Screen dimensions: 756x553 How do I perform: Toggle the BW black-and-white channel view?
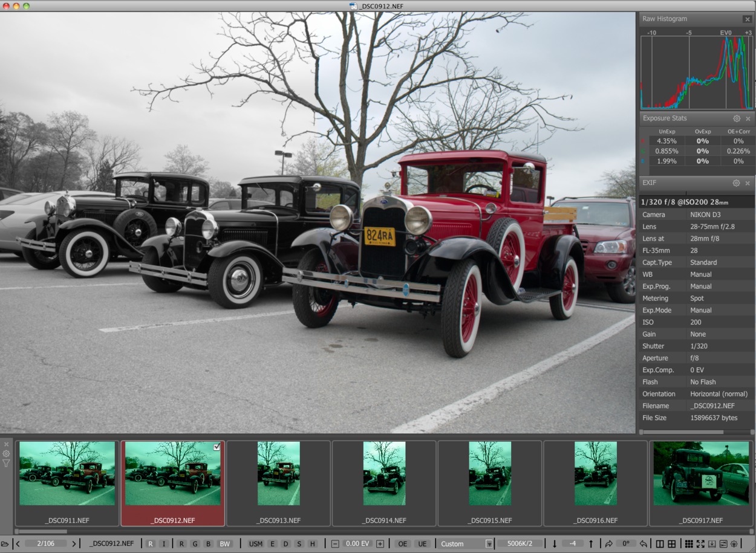click(x=224, y=544)
